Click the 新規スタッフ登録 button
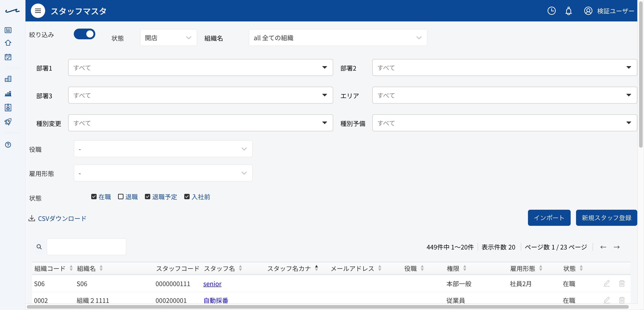Screen dimensions: 644x310 606,218
